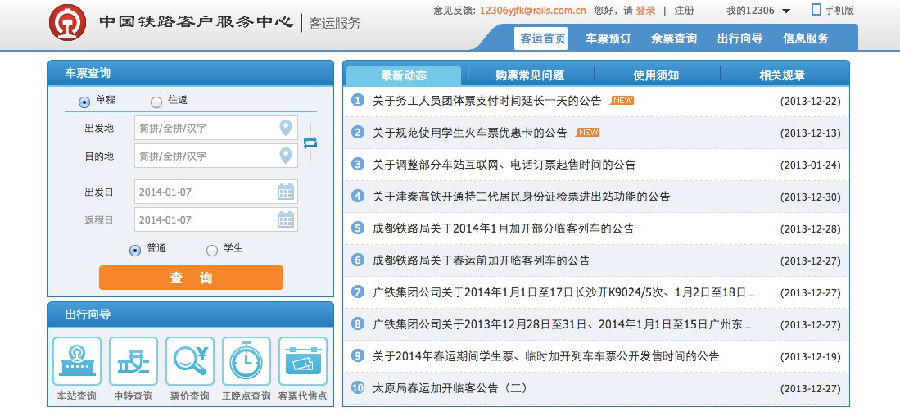Viewport: 900px width, 412px height.
Task: Open 广铁集团 广州东 notice
Action: click(561, 324)
